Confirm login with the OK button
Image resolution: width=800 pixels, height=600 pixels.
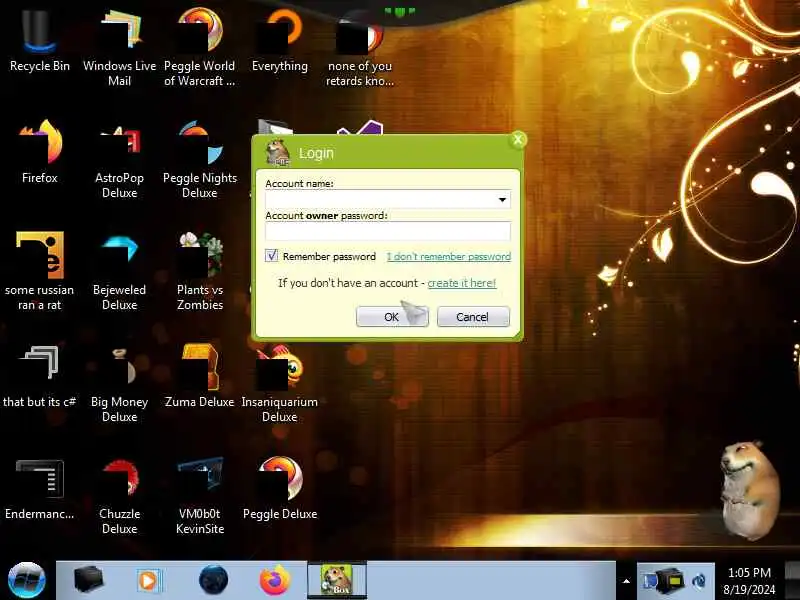pyautogui.click(x=392, y=317)
